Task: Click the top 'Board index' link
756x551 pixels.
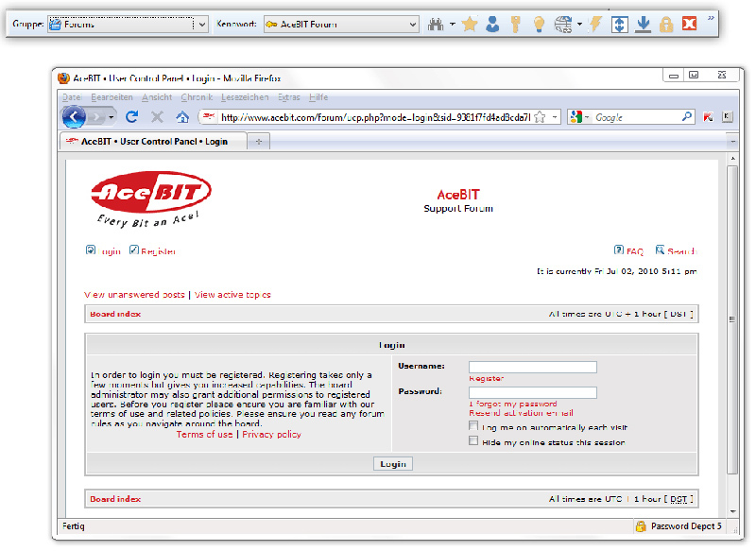Action: tap(115, 314)
